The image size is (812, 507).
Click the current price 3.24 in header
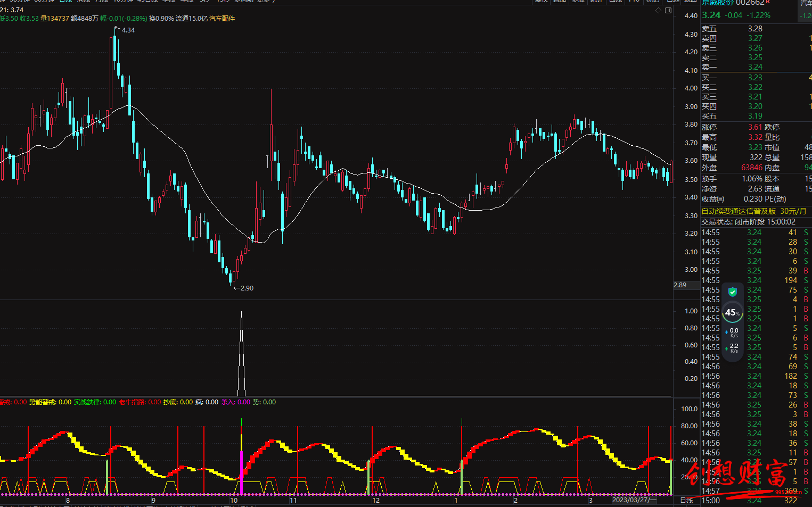pyautogui.click(x=711, y=15)
